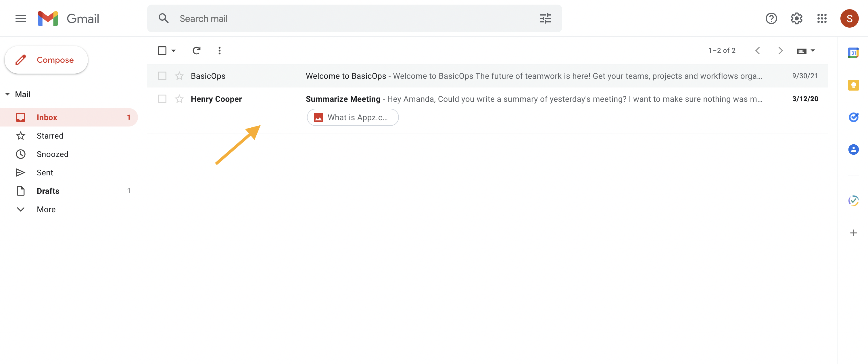Click the search options filter icon
The height and width of the screenshot is (364, 868).
coord(545,18)
